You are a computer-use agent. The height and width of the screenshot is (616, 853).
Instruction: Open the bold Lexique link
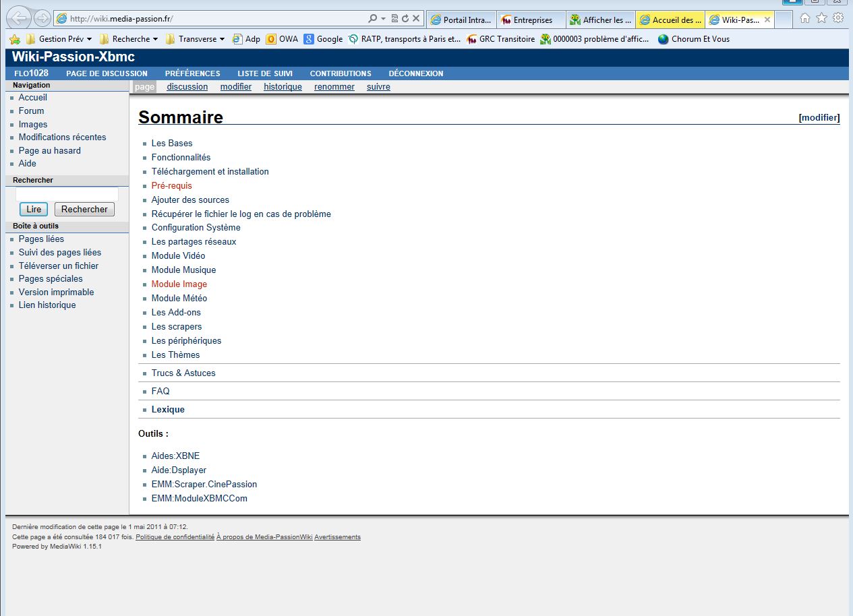coord(168,409)
